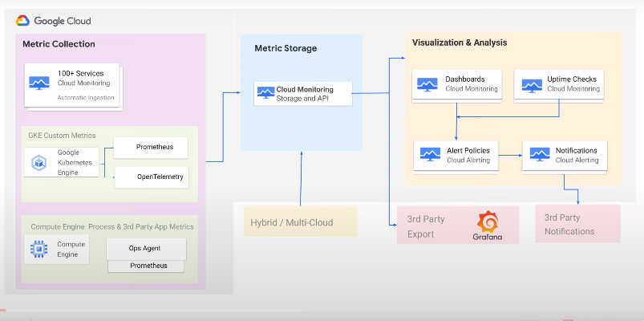The height and width of the screenshot is (321, 644).
Task: Click the Notifications Cloud Alerting icon
Action: click(536, 155)
